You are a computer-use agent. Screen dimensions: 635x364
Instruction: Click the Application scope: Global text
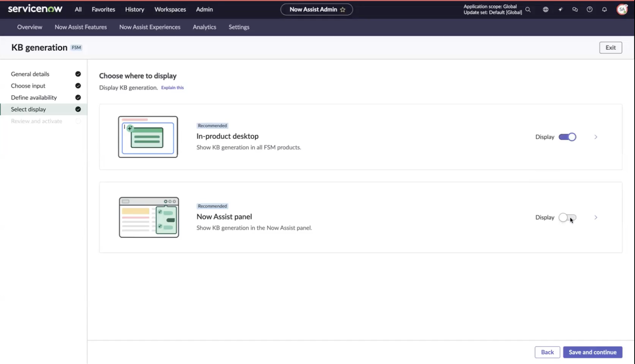pyautogui.click(x=490, y=7)
